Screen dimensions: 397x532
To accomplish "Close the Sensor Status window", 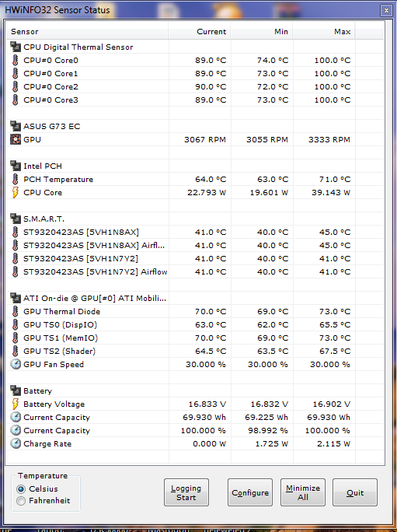I will pos(386,11).
